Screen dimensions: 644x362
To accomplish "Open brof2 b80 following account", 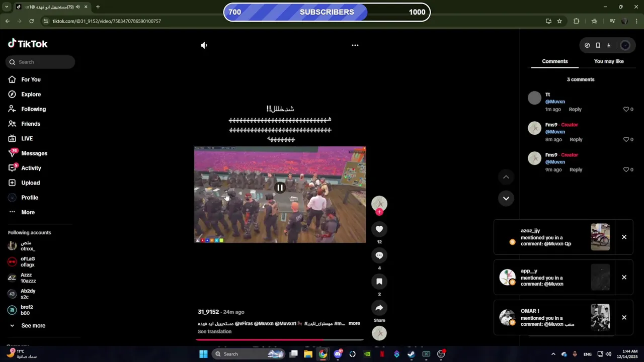I will point(27,310).
